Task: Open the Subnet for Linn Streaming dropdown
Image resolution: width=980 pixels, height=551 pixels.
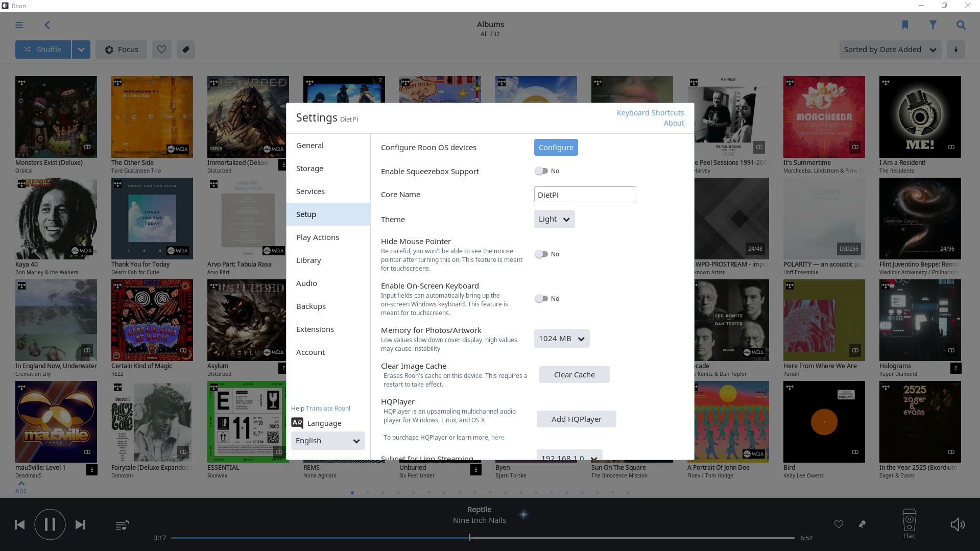Action: (569, 455)
